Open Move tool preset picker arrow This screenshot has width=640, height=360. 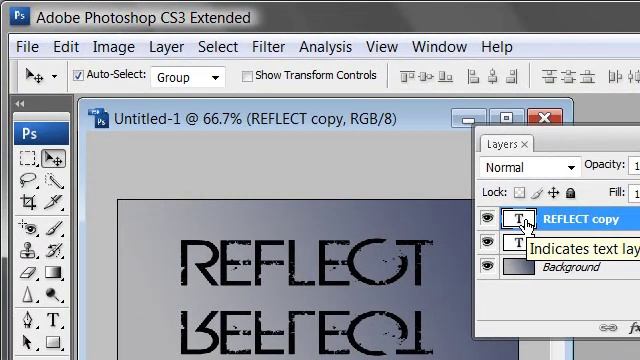tap(54, 76)
